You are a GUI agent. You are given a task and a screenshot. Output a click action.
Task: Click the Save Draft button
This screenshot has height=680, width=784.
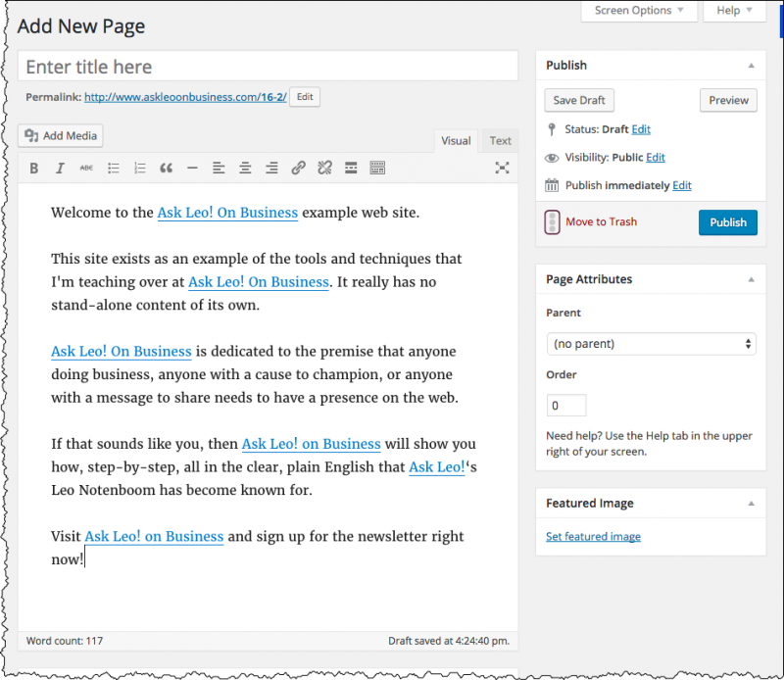579,100
